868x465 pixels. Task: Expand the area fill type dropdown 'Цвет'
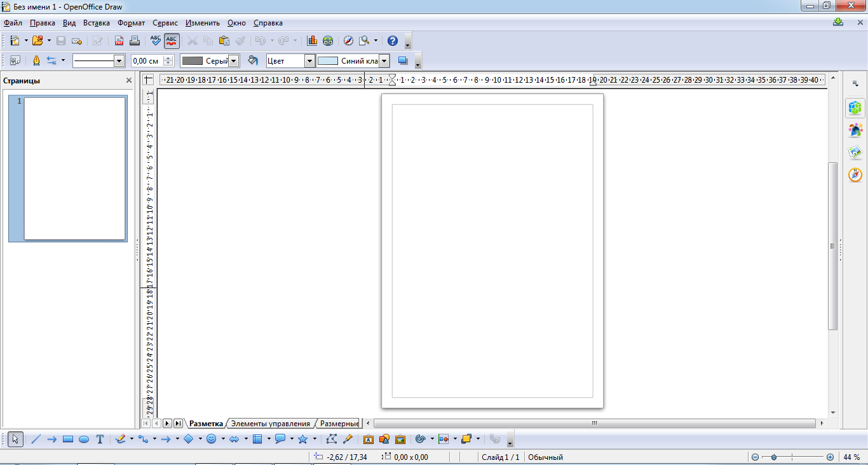click(x=309, y=61)
